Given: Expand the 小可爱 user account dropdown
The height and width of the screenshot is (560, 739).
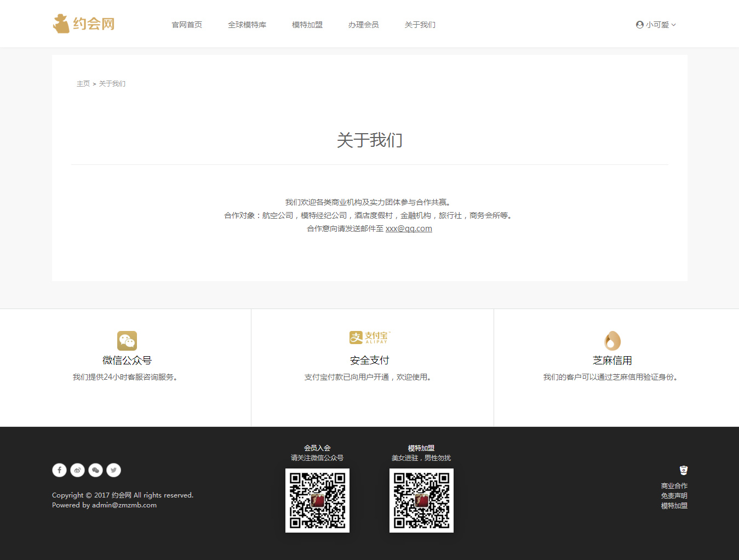Looking at the screenshot, I should click(656, 25).
